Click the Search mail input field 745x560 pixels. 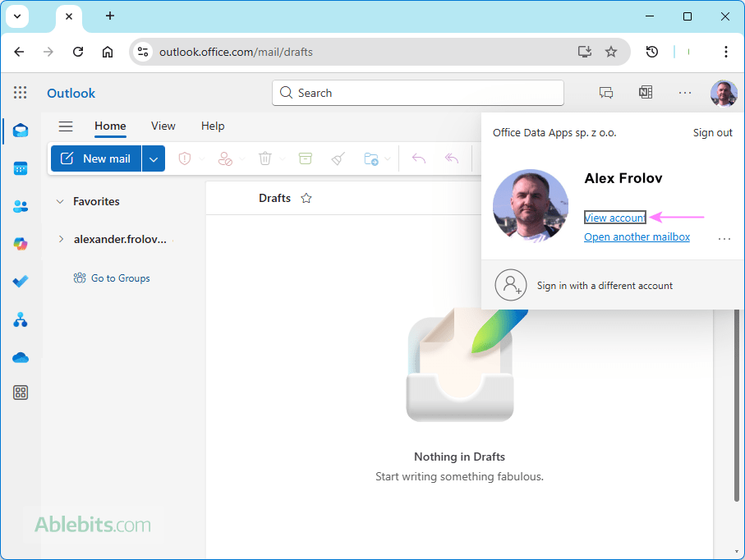click(417, 93)
